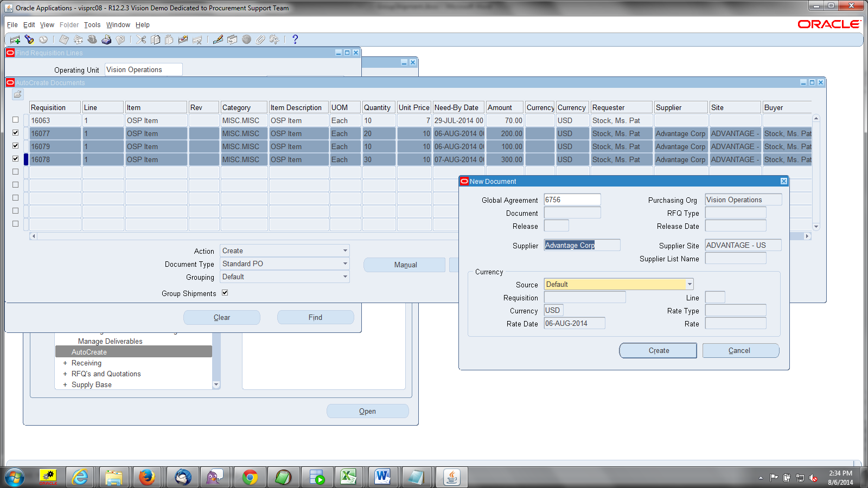The height and width of the screenshot is (488, 868).
Task: Uncheck the box for requisition 16078
Action: tap(15, 159)
